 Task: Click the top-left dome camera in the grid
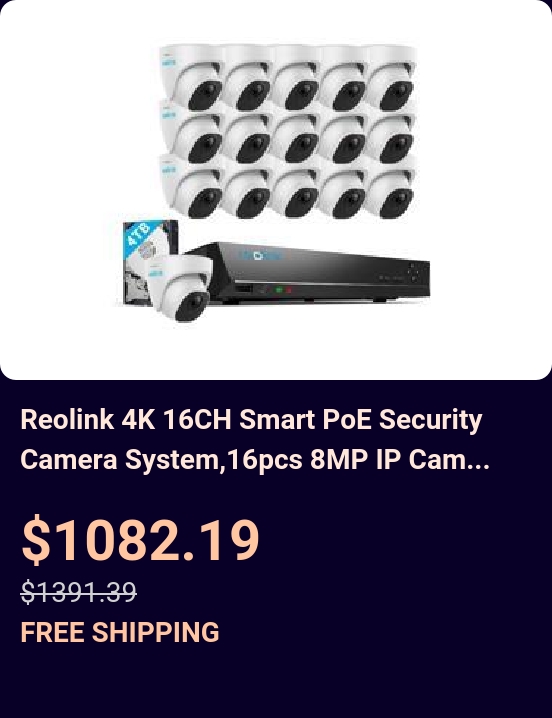click(x=191, y=77)
